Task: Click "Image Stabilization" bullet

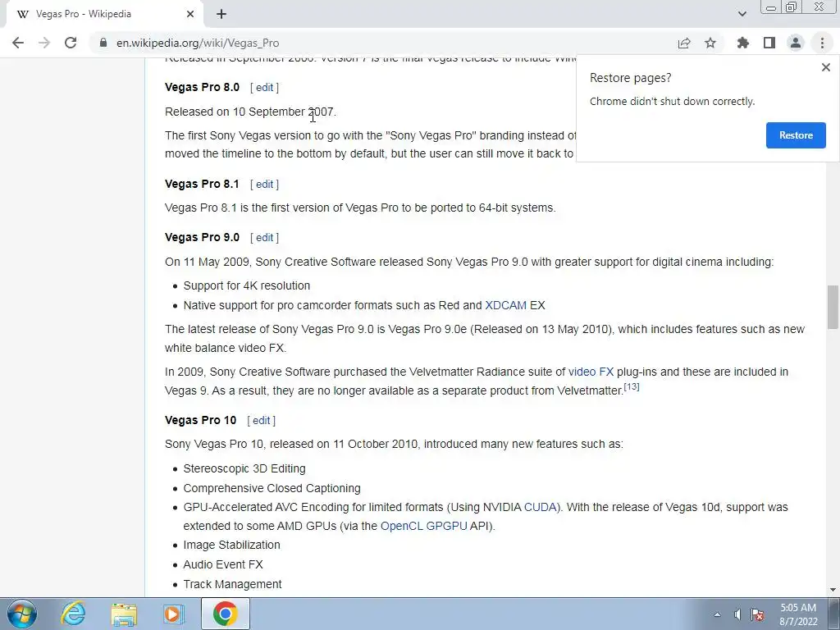Action: click(x=231, y=545)
